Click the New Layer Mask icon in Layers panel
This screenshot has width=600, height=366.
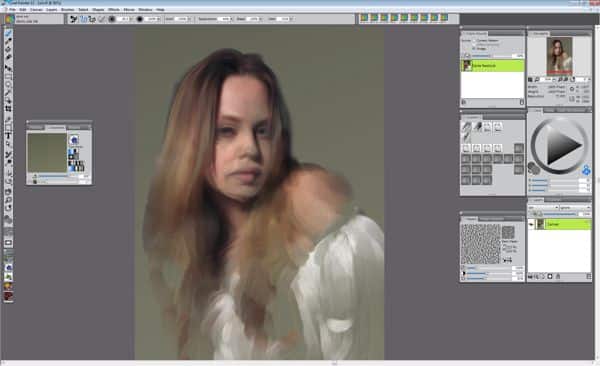[x=550, y=276]
